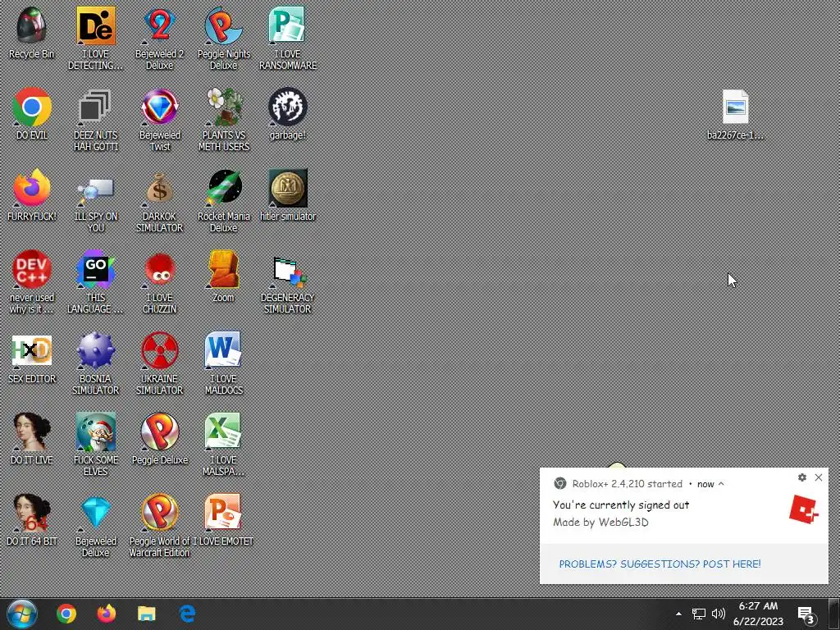The image size is (840, 630).
Task: Launch Firefox from the taskbar
Action: tap(107, 614)
